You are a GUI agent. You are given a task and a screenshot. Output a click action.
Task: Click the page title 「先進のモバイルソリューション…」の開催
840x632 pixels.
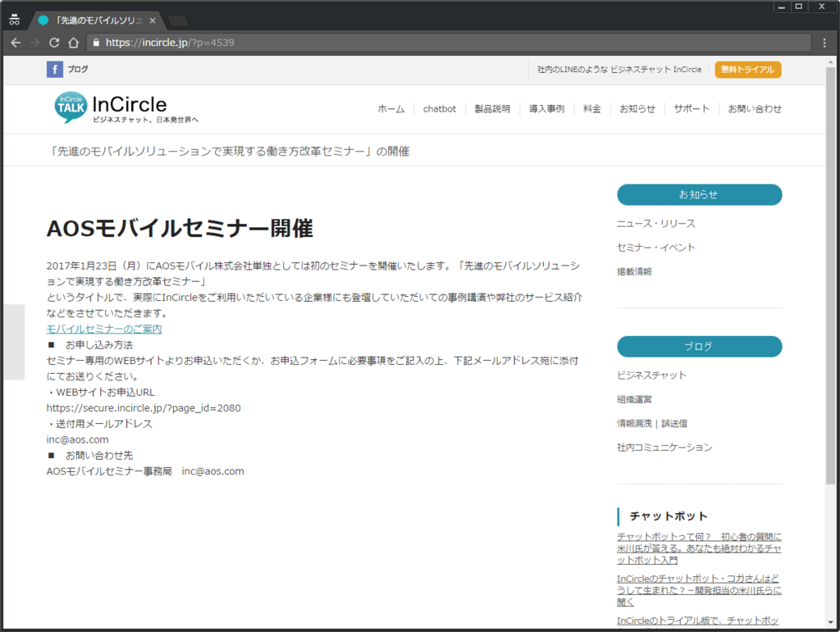pos(229,152)
